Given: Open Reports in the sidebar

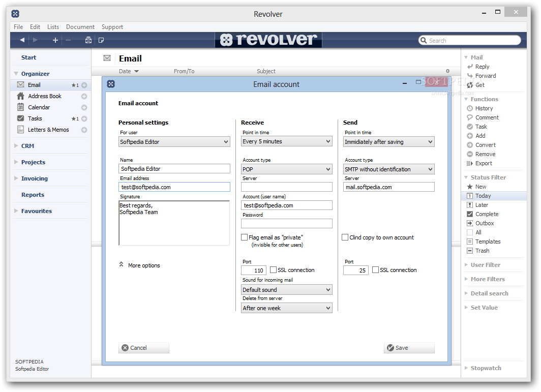Looking at the screenshot, I should [33, 195].
